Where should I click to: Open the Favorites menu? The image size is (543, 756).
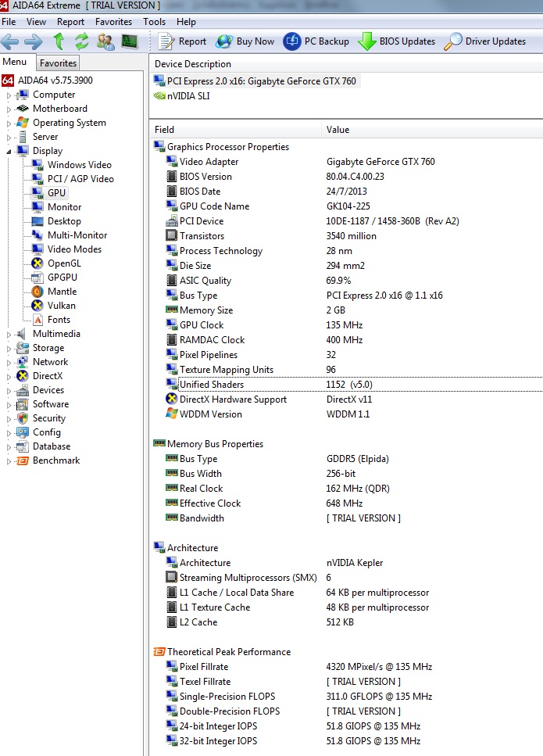click(x=114, y=22)
